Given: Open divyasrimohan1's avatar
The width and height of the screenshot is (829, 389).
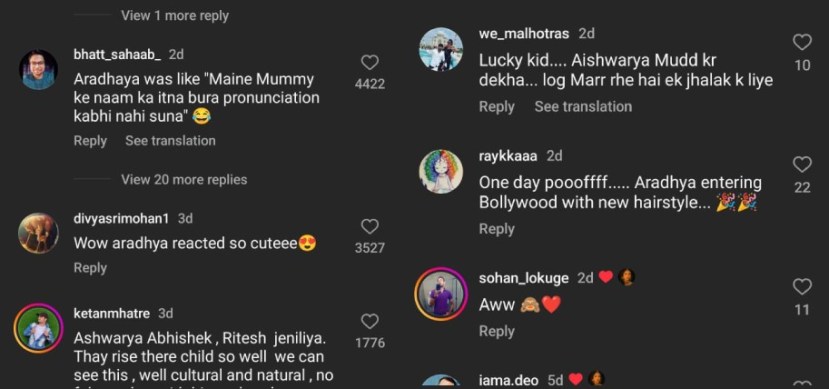Looking at the screenshot, I should click(x=38, y=233).
